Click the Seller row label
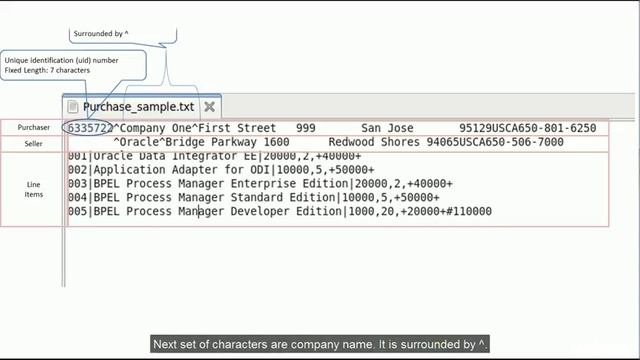The height and width of the screenshot is (360, 640). 33,144
